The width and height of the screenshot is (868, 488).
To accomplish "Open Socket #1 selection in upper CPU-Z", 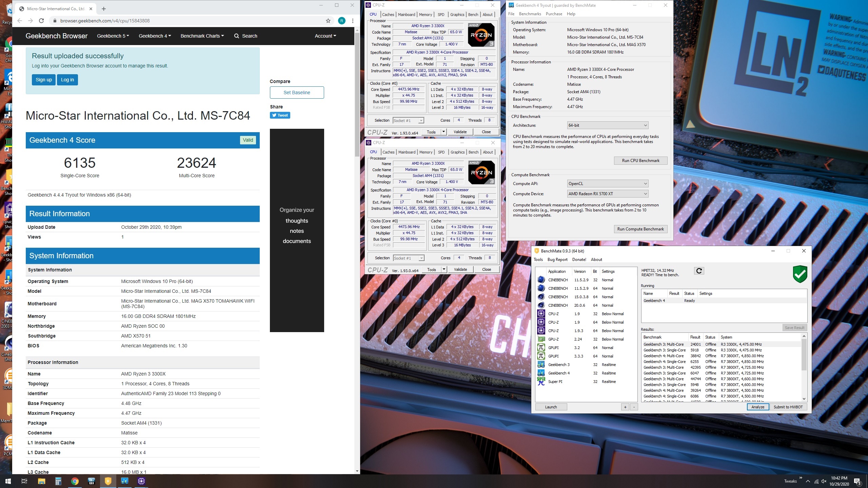I will tap(408, 121).
